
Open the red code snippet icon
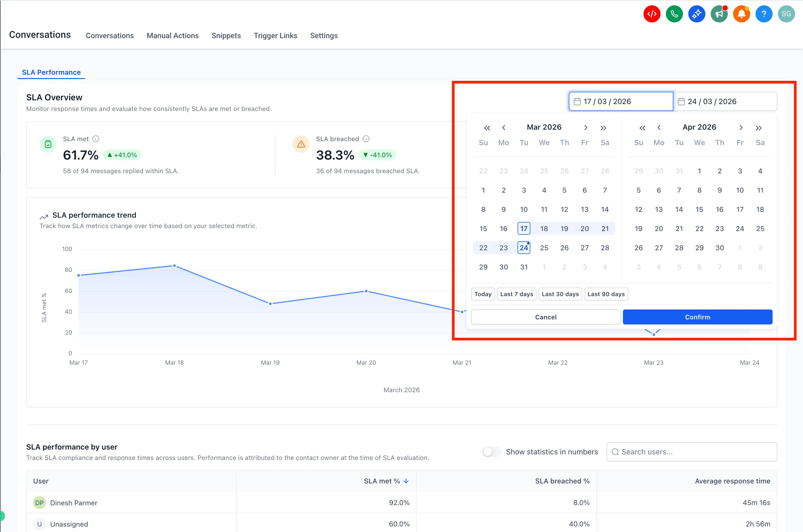tap(652, 14)
